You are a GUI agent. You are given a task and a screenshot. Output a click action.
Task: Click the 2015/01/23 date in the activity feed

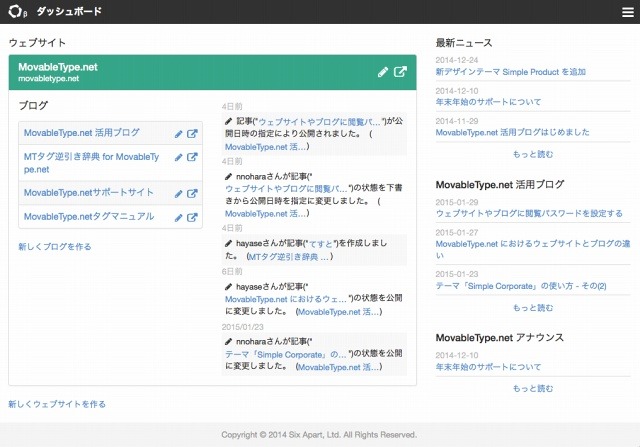tap(242, 327)
